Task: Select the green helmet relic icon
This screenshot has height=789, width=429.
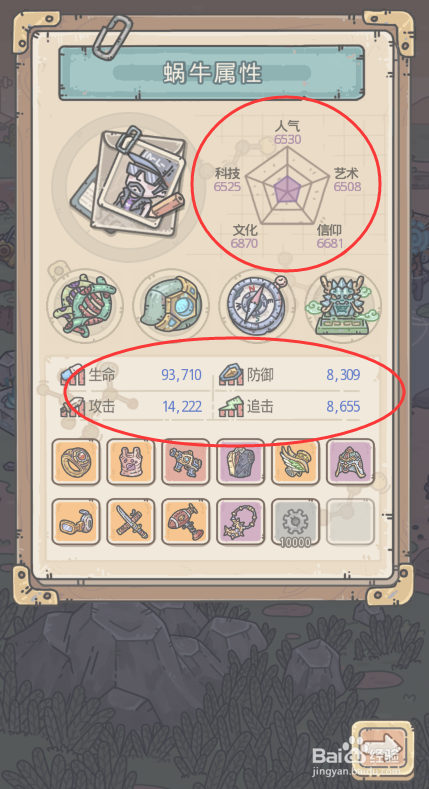Action: click(x=171, y=306)
